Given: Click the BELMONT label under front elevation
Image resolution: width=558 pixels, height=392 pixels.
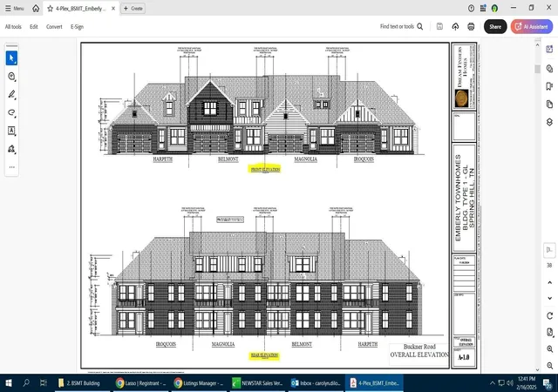Looking at the screenshot, I should [x=228, y=159].
